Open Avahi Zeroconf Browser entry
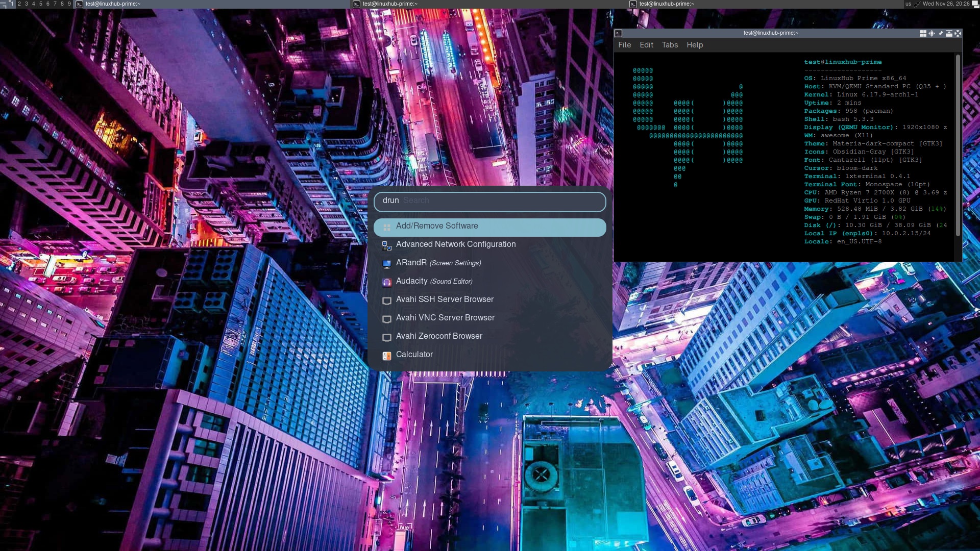This screenshot has width=980, height=551. coord(438,336)
